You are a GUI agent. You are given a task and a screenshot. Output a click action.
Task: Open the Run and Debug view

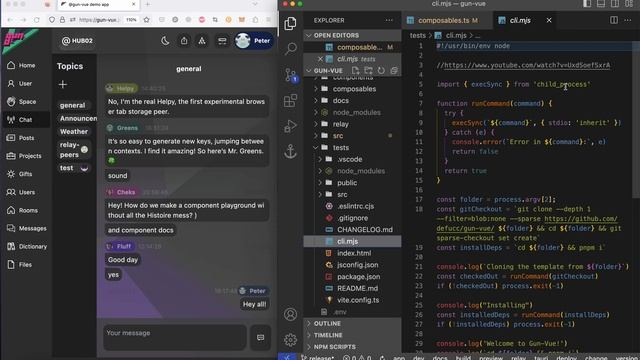[290, 126]
